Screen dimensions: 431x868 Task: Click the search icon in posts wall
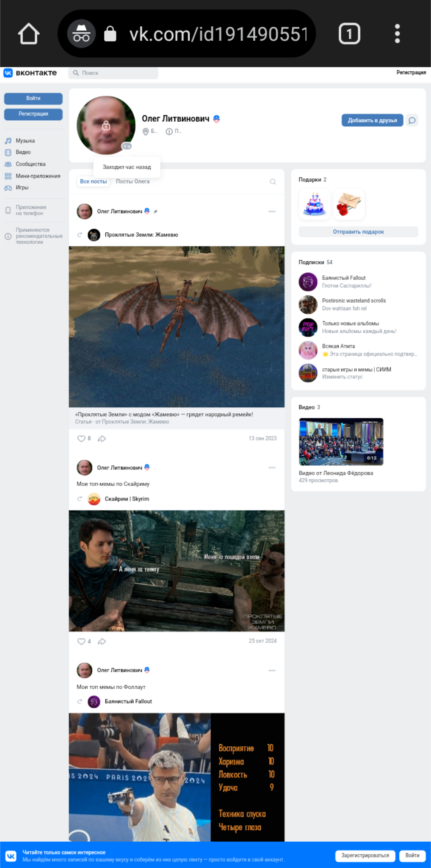pyautogui.click(x=273, y=182)
